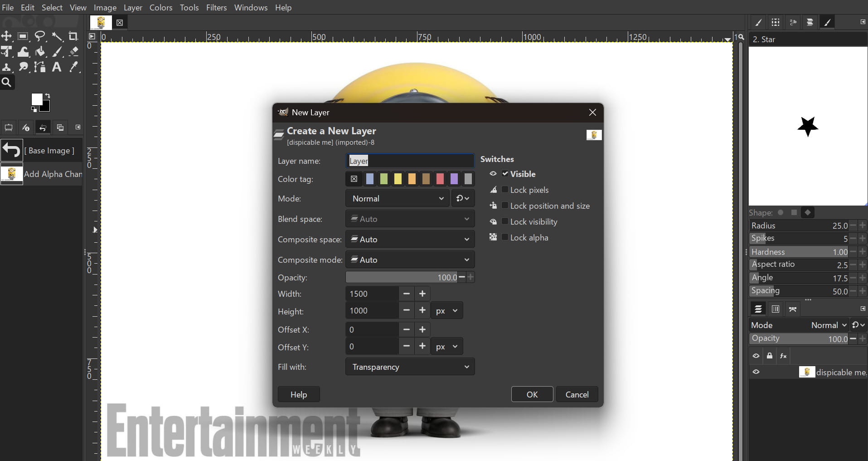Viewport: 868px width, 461px height.
Task: Click the Layer name text field
Action: click(x=410, y=161)
